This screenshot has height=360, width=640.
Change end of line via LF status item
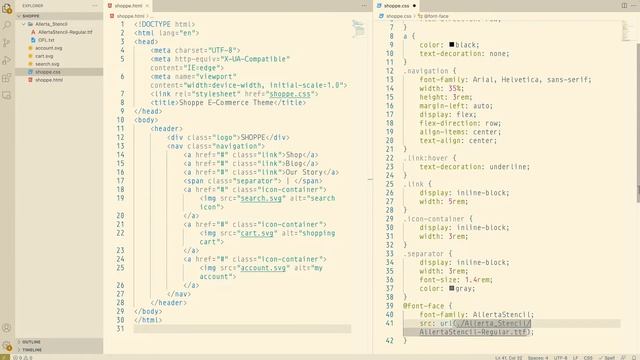pyautogui.click(x=576, y=358)
